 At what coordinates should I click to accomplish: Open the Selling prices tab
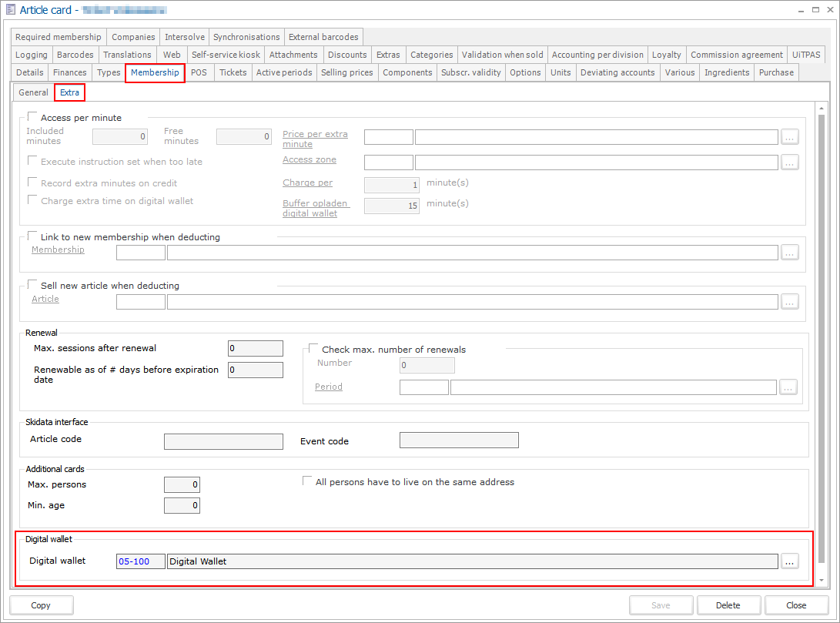click(346, 72)
